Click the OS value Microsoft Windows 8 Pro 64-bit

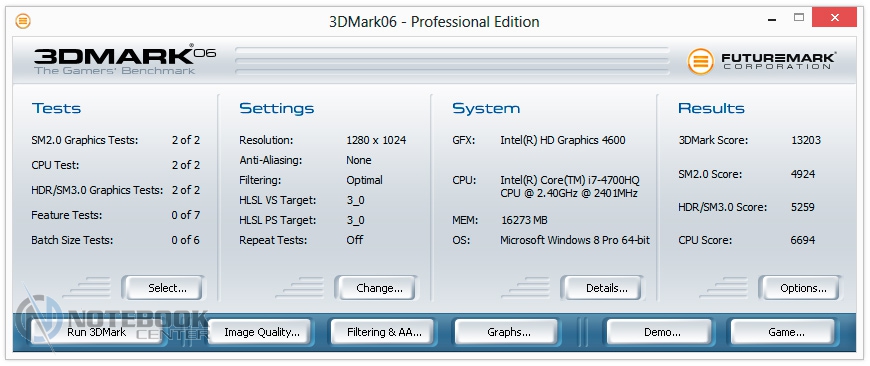click(x=575, y=240)
